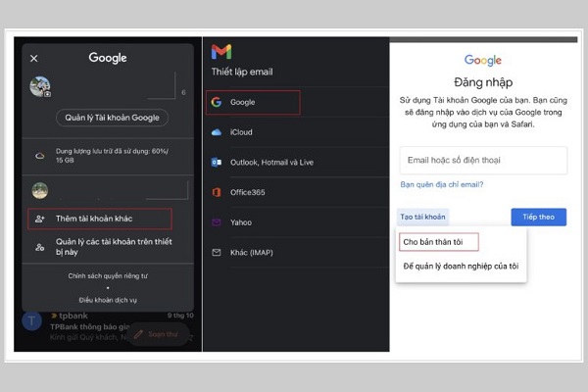This screenshot has height=392, width=588.
Task: Click the manage accounts on device icon
Action: tap(39, 248)
